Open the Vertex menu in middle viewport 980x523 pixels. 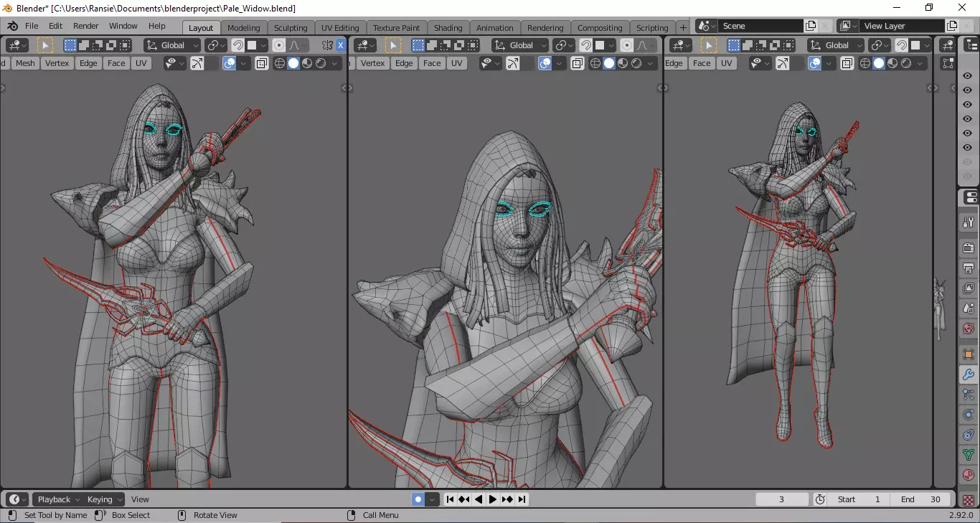[x=372, y=63]
